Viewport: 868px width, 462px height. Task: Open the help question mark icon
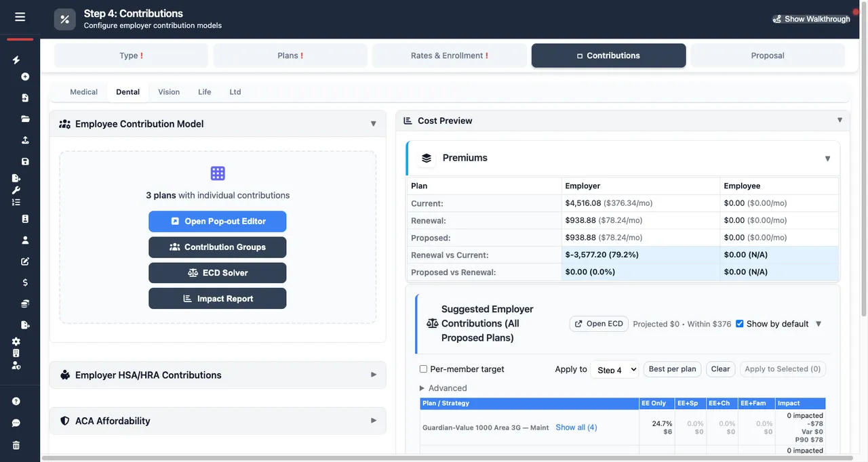(16, 401)
